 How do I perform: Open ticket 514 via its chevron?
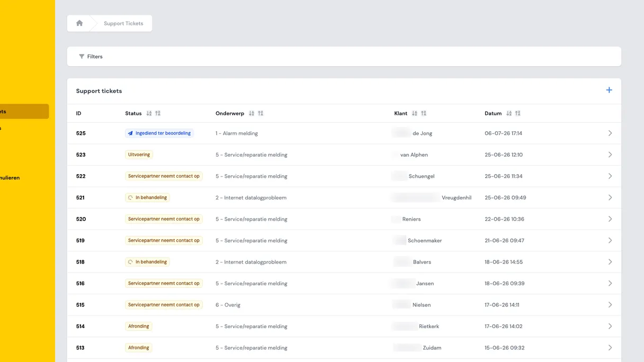pos(610,326)
